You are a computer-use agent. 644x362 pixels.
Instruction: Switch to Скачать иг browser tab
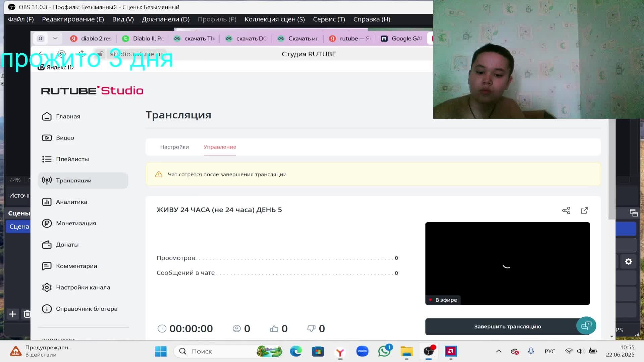pyautogui.click(x=299, y=39)
